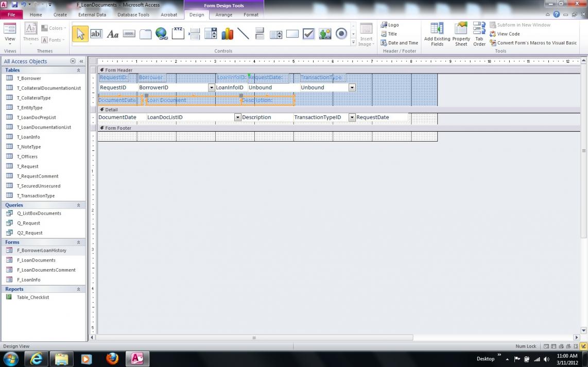Screen dimensions: 588x367
Task: Select the Check Box control tool
Action: (308, 34)
